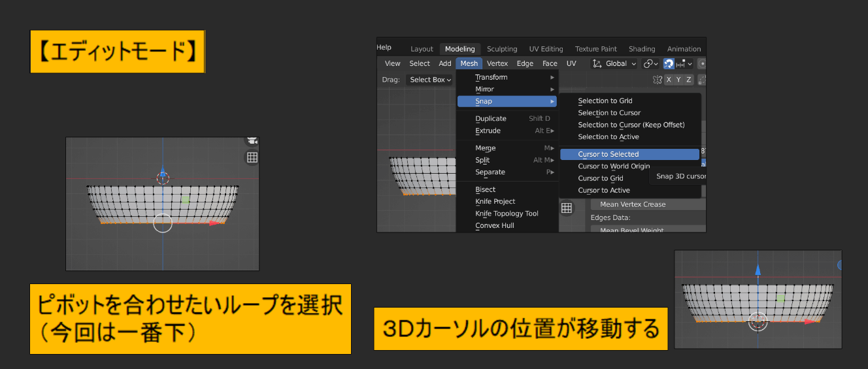Choose Cursor to Selected
Image resolution: width=868 pixels, height=369 pixels.
tap(630, 154)
